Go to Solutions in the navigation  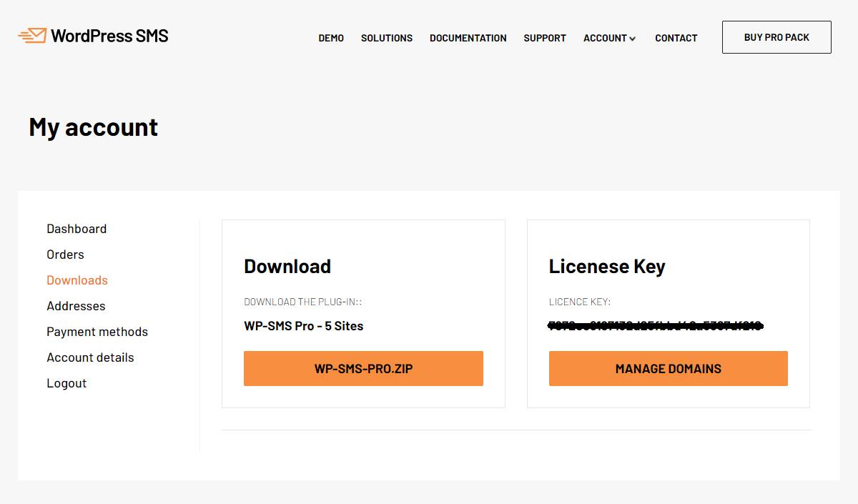click(387, 38)
